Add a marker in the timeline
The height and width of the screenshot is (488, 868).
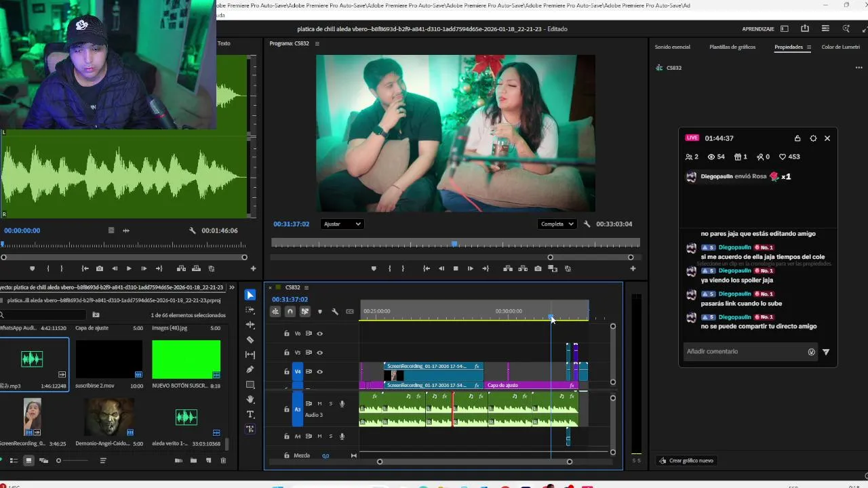coord(320,312)
